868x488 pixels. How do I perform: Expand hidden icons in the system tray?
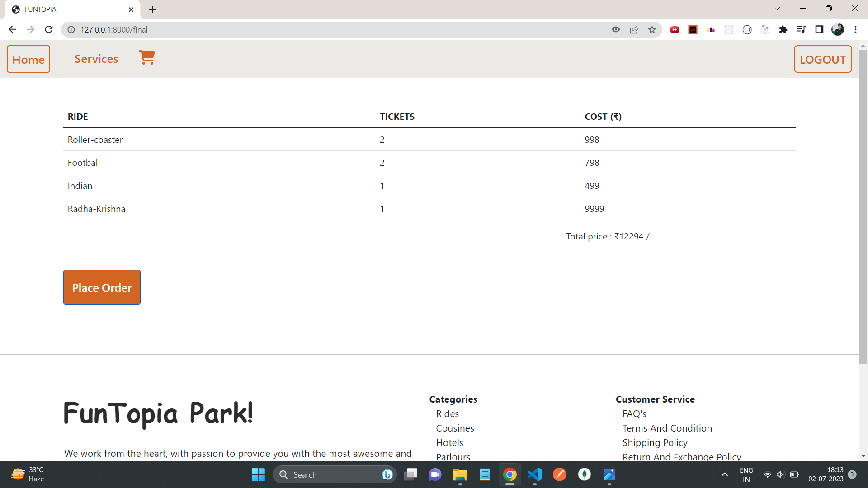(x=724, y=474)
